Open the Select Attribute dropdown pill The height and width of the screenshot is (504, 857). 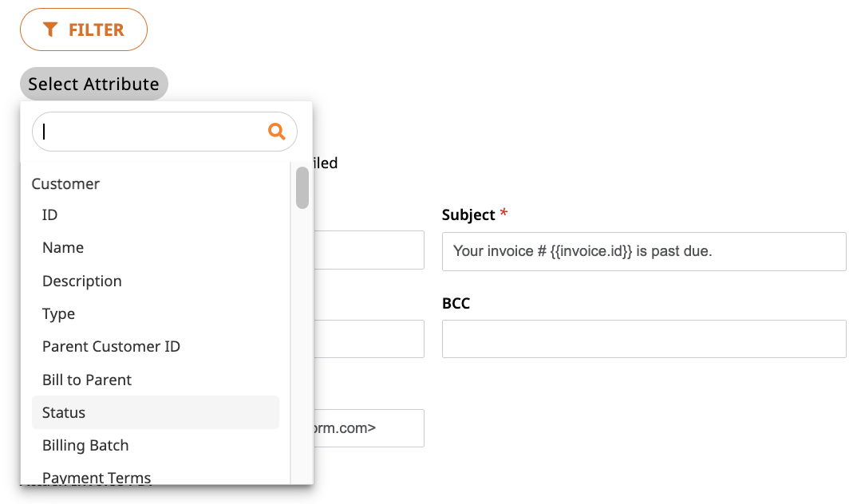94,84
